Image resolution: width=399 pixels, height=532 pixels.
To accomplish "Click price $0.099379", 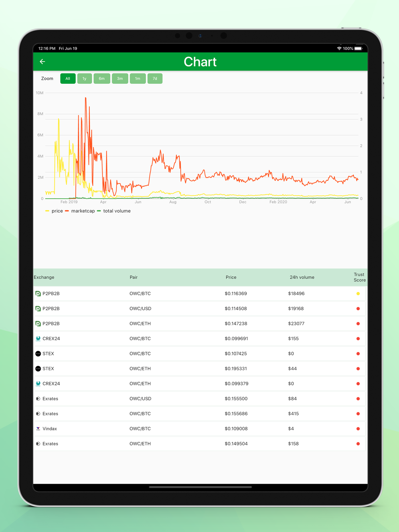I will coord(236,384).
